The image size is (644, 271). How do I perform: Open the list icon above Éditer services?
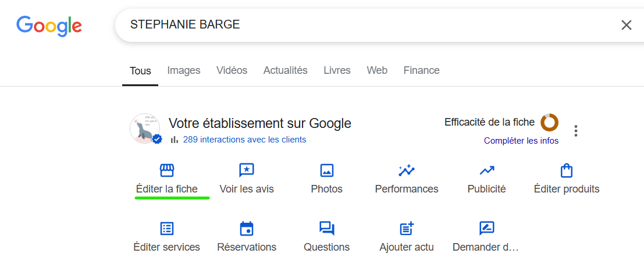point(167,229)
